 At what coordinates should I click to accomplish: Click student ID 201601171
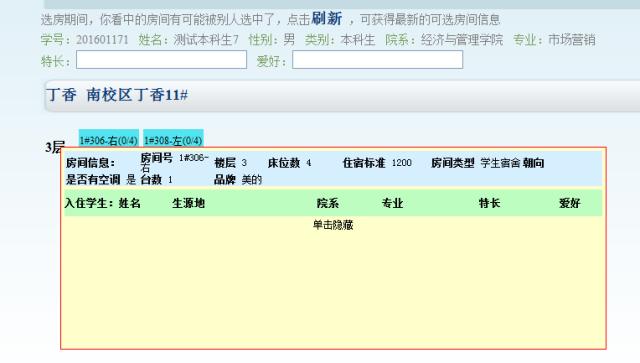(x=102, y=40)
